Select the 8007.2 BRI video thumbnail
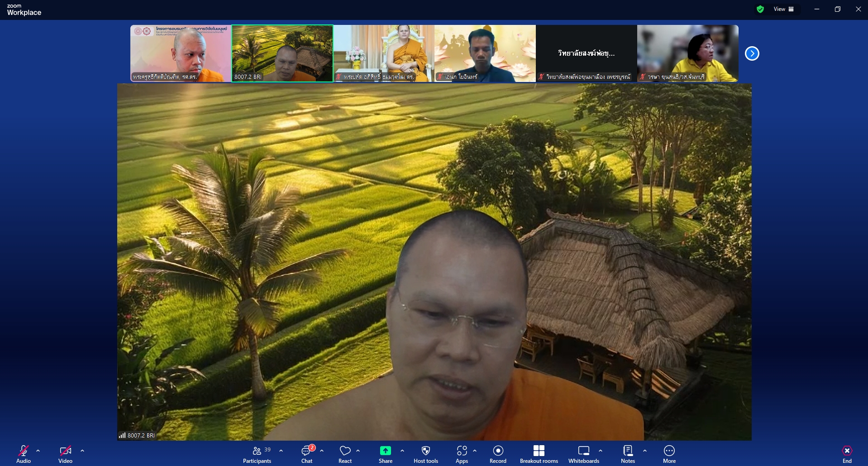Viewport: 868px width, 466px height. click(282, 53)
